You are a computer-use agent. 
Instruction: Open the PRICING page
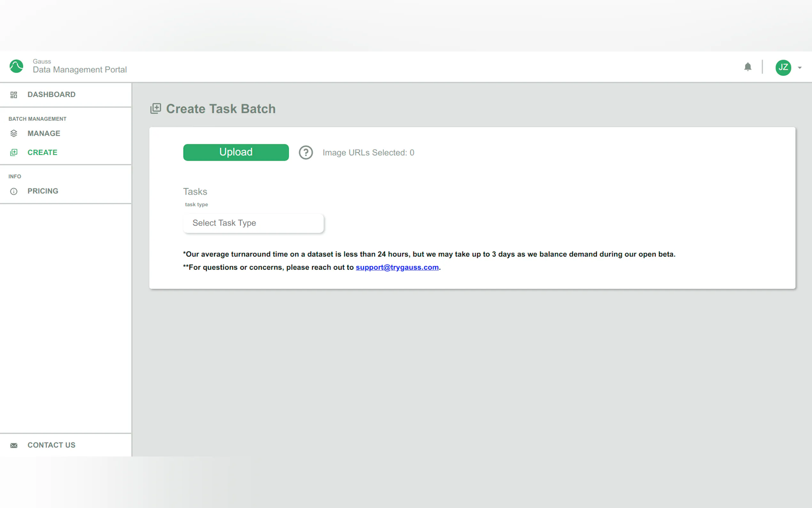tap(43, 191)
